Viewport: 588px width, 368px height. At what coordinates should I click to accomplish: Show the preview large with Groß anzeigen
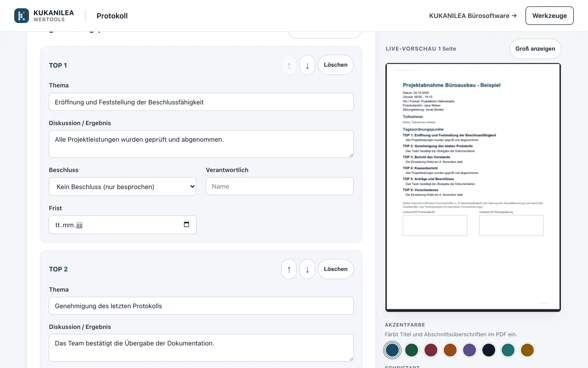(535, 49)
